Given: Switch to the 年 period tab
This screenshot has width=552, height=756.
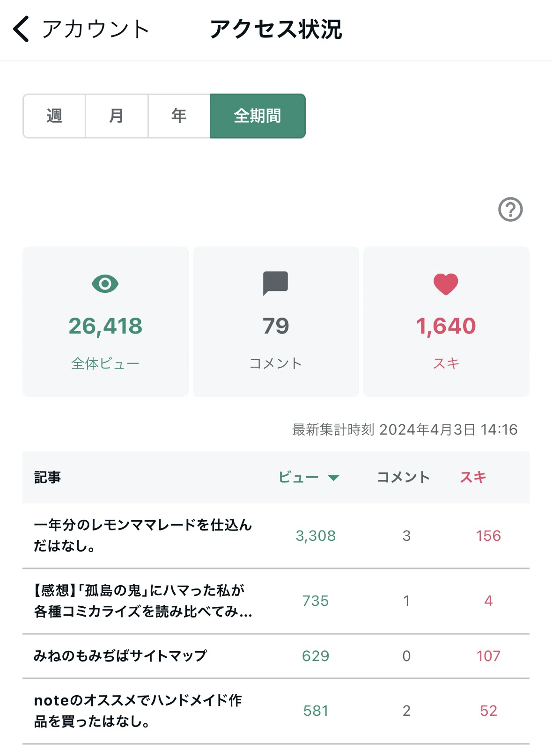Looking at the screenshot, I should (x=179, y=116).
